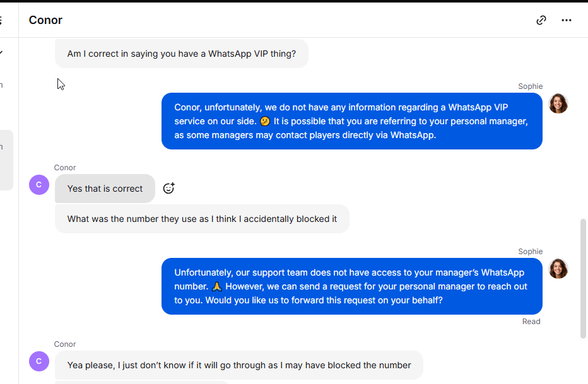Image resolution: width=588 pixels, height=384 pixels.
Task: Click Sophie's avatar beside the manager's number reply
Action: [x=558, y=269]
